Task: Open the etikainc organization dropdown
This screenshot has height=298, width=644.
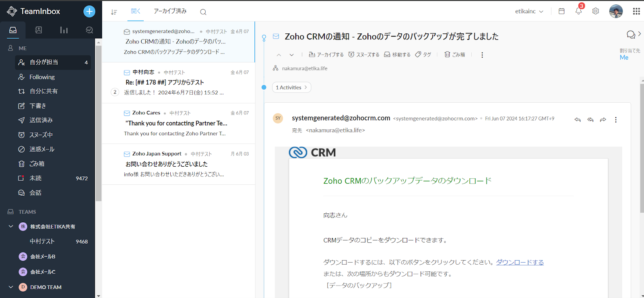Action: [x=529, y=11]
